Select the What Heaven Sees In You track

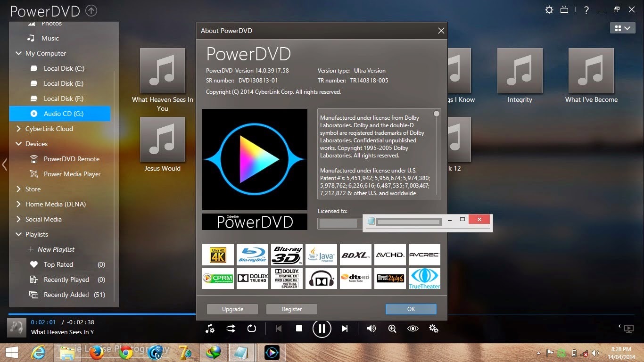coord(163,71)
